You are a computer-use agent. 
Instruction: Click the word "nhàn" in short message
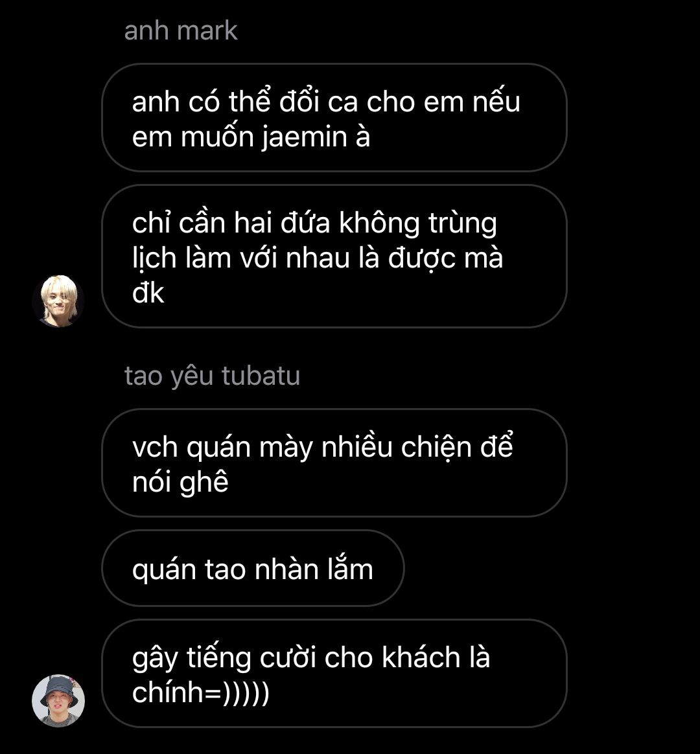point(286,569)
